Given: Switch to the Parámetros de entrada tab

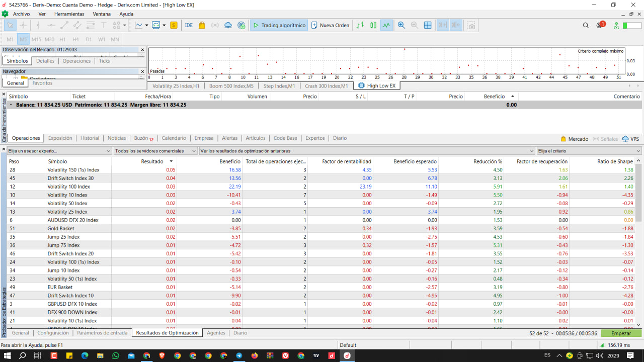Looking at the screenshot, I should [102, 333].
